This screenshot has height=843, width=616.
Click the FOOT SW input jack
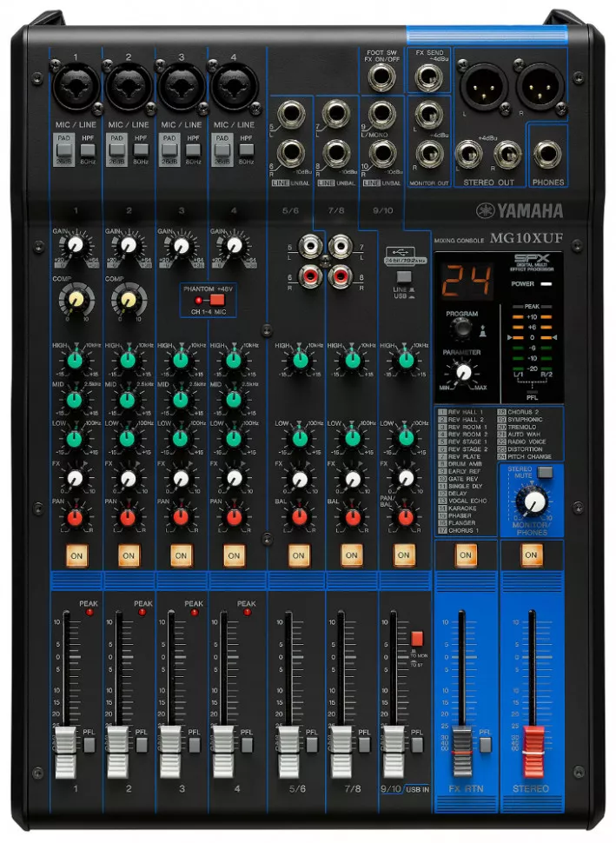coord(380,79)
